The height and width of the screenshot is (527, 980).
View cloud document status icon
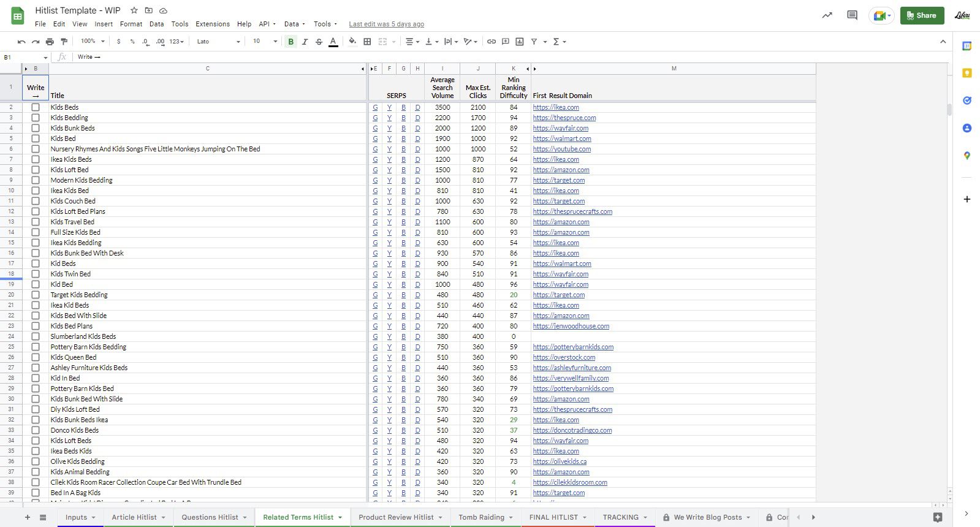pyautogui.click(x=164, y=10)
